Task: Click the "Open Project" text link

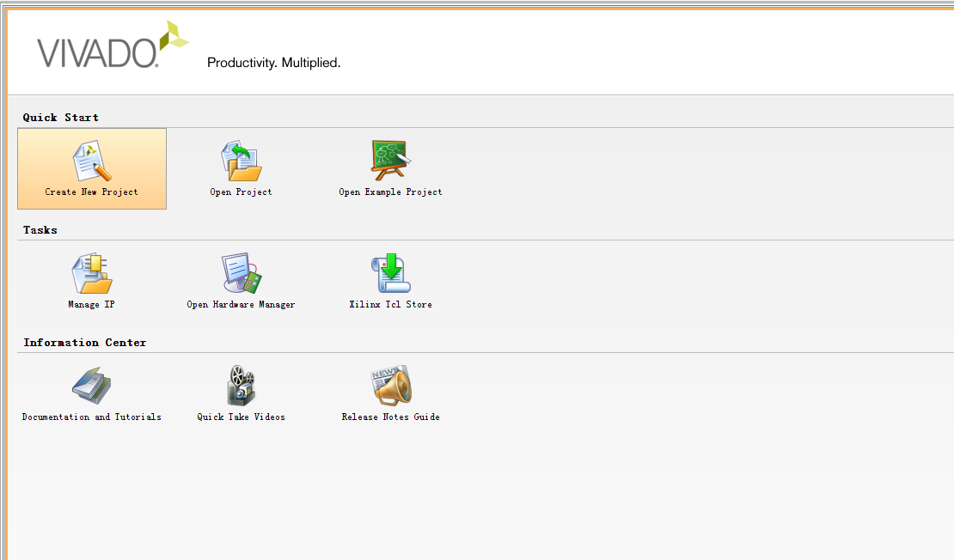Action: pyautogui.click(x=241, y=192)
